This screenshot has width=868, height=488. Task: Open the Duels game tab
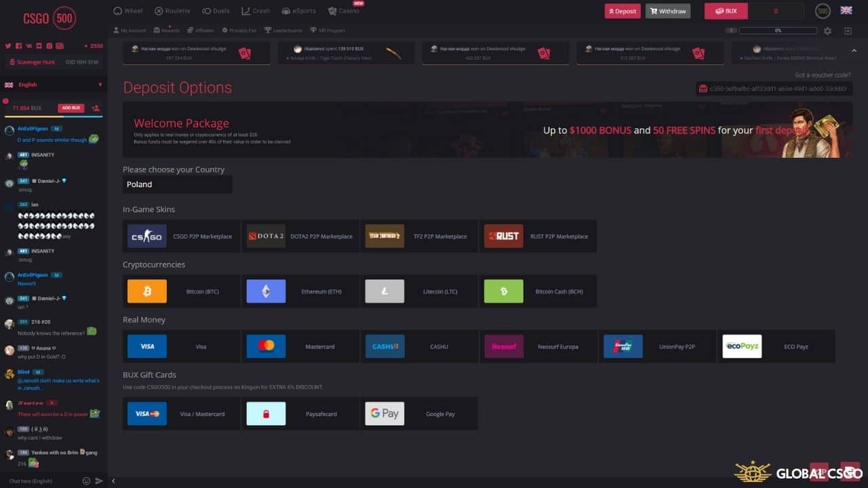[x=216, y=11]
